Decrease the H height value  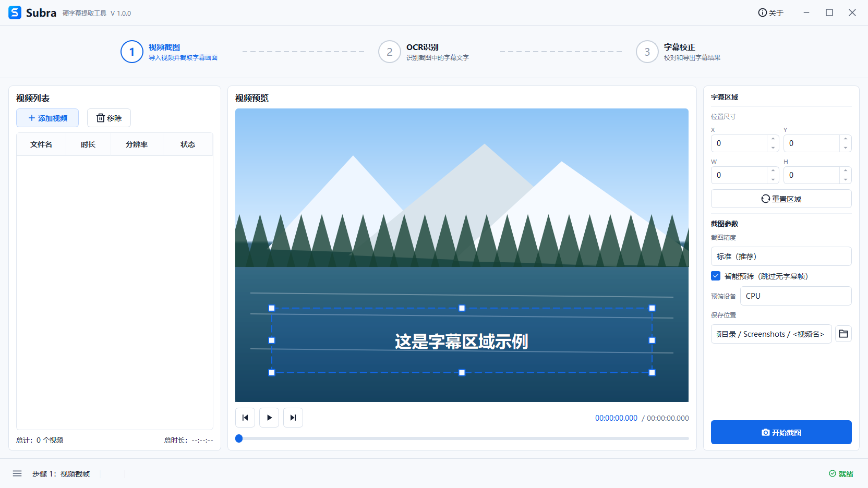[x=846, y=179]
